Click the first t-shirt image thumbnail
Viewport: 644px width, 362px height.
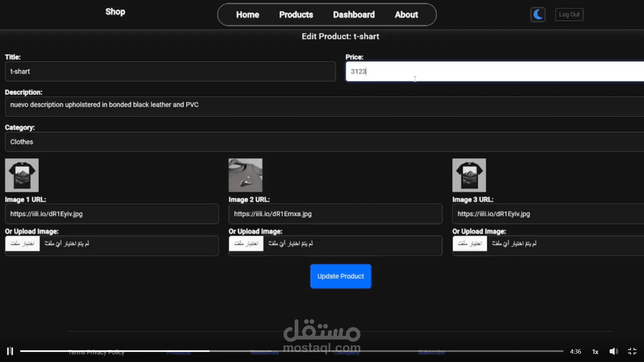[22, 175]
